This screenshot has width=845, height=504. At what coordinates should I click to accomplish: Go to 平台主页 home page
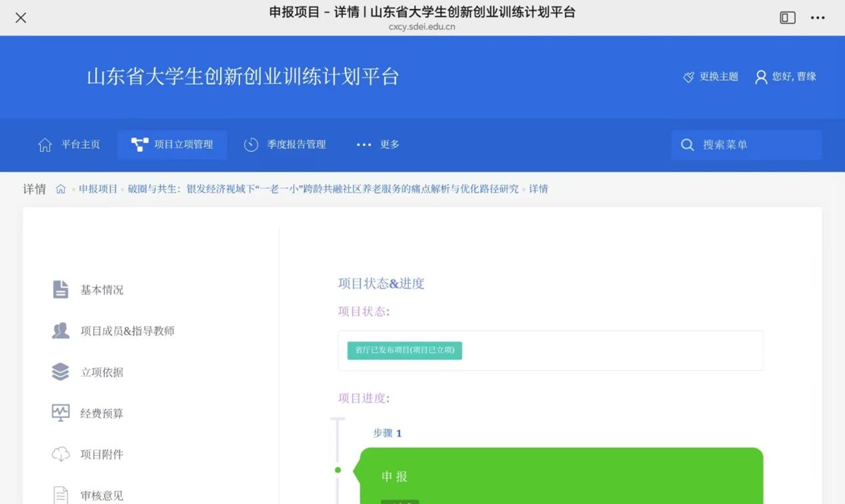point(69,145)
